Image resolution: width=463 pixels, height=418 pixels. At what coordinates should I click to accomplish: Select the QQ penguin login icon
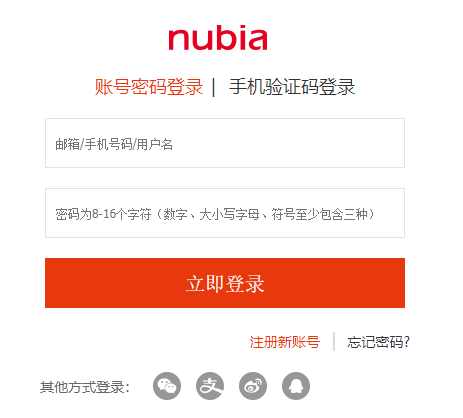[x=296, y=386]
